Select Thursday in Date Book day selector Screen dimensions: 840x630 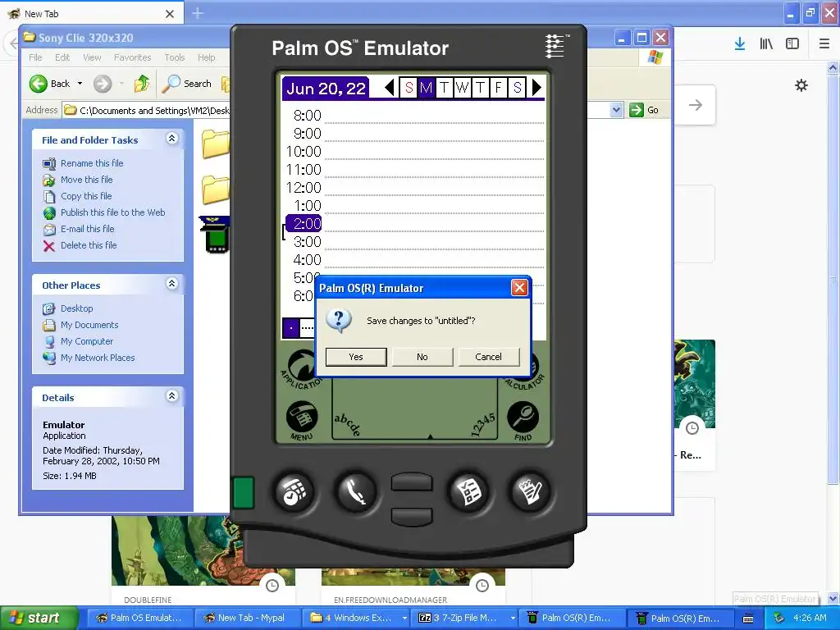[x=481, y=87]
